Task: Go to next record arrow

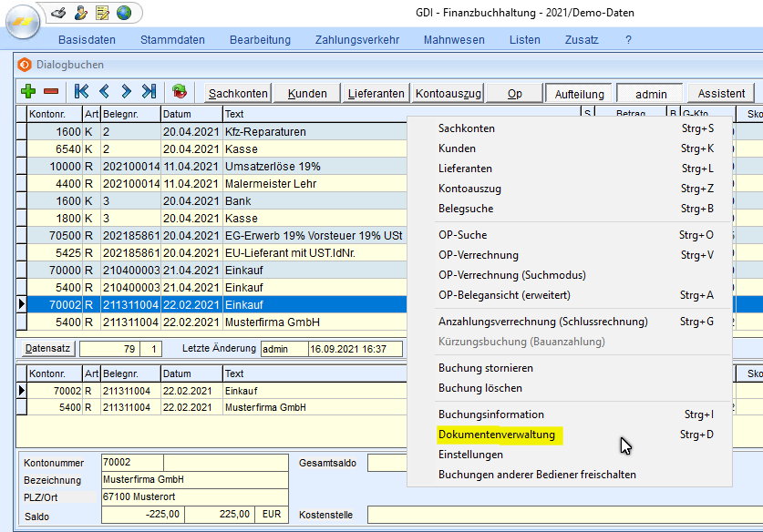Action: 126,92
